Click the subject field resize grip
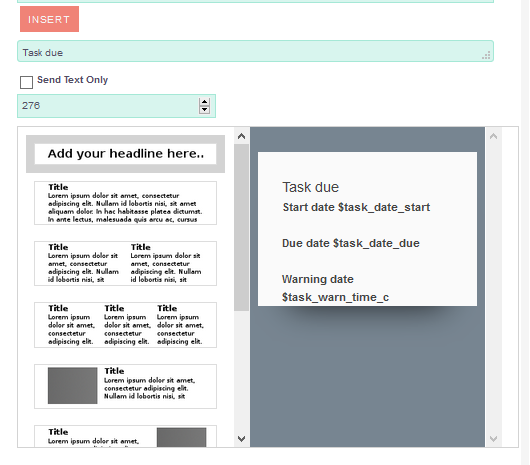 tap(486, 55)
